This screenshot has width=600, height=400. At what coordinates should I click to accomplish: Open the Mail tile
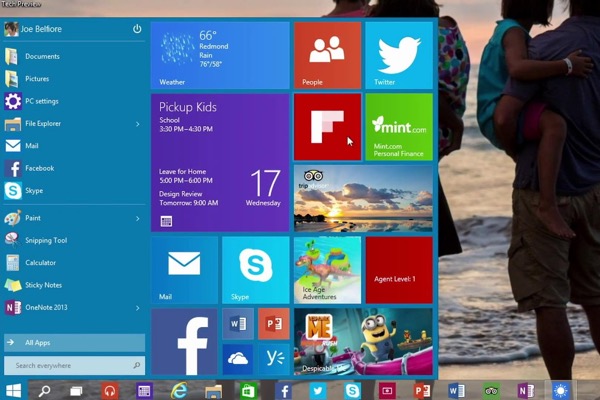click(184, 270)
